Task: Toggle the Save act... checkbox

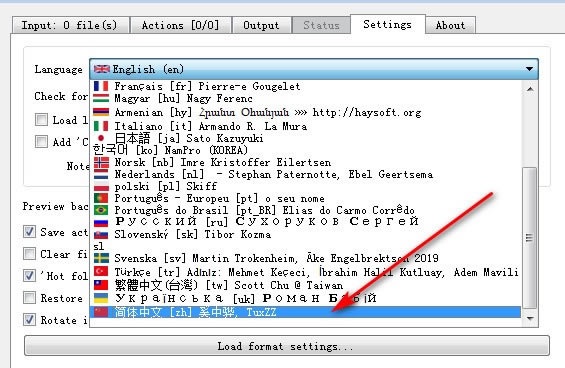Action: [29, 232]
